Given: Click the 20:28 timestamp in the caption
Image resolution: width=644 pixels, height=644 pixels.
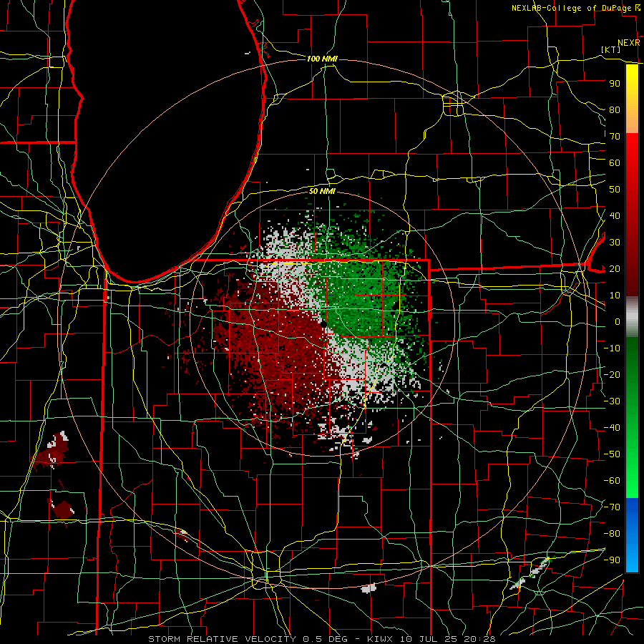Looking at the screenshot, I should (479, 639).
